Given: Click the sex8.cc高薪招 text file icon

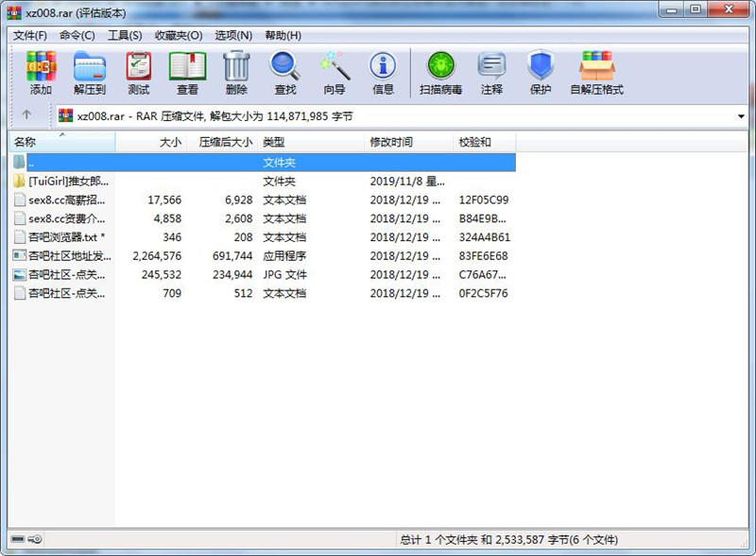Looking at the screenshot, I should click(x=19, y=200).
